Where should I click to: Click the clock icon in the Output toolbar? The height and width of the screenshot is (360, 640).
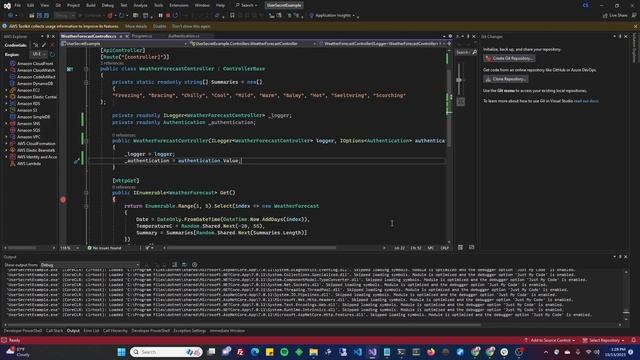[x=195, y=265]
